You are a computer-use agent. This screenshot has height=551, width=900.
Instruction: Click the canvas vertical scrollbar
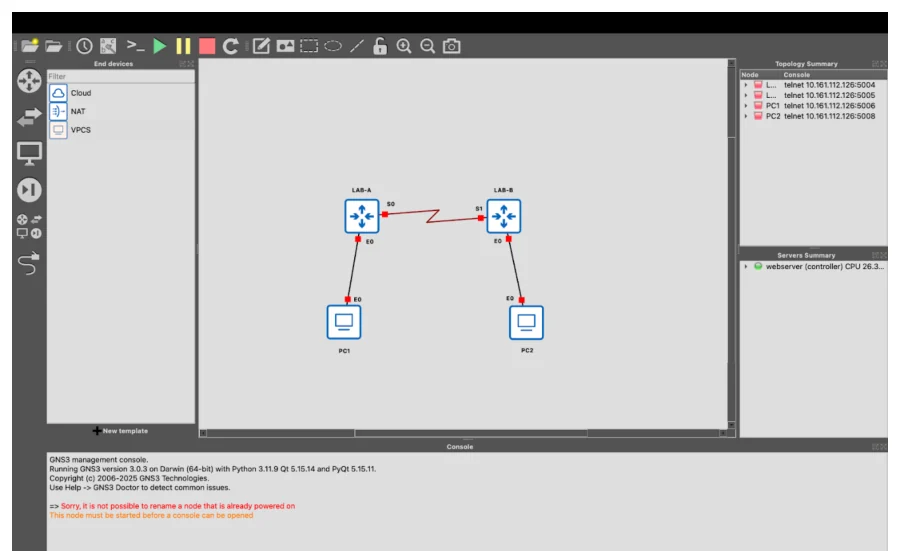tap(731, 98)
